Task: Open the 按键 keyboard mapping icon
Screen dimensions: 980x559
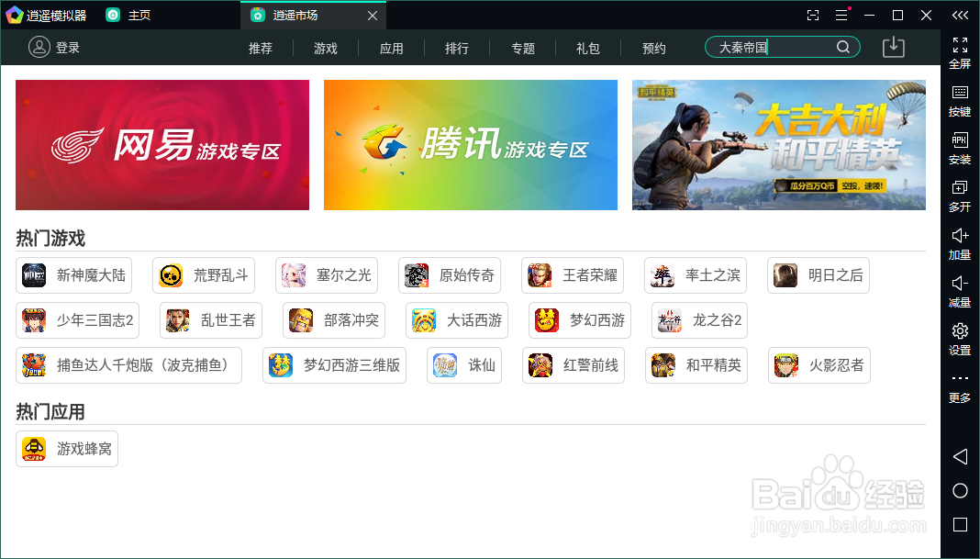Action: tap(960, 93)
